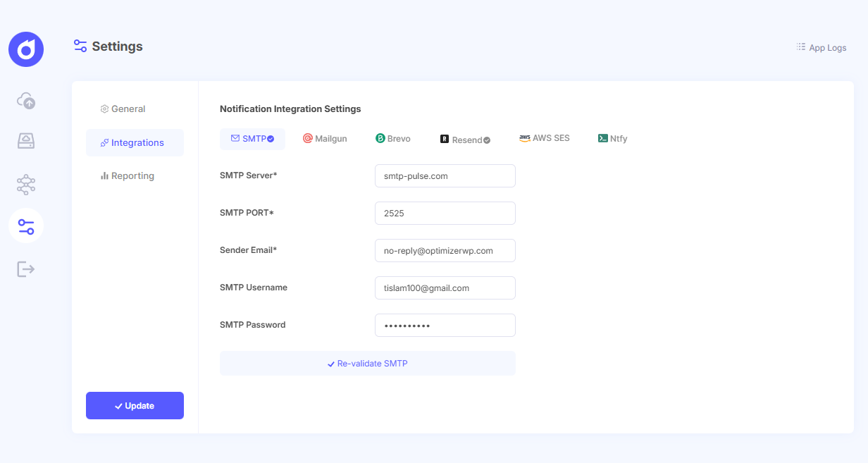Click the SMTP Server input field
Viewport: 868px width, 463px height.
(445, 175)
